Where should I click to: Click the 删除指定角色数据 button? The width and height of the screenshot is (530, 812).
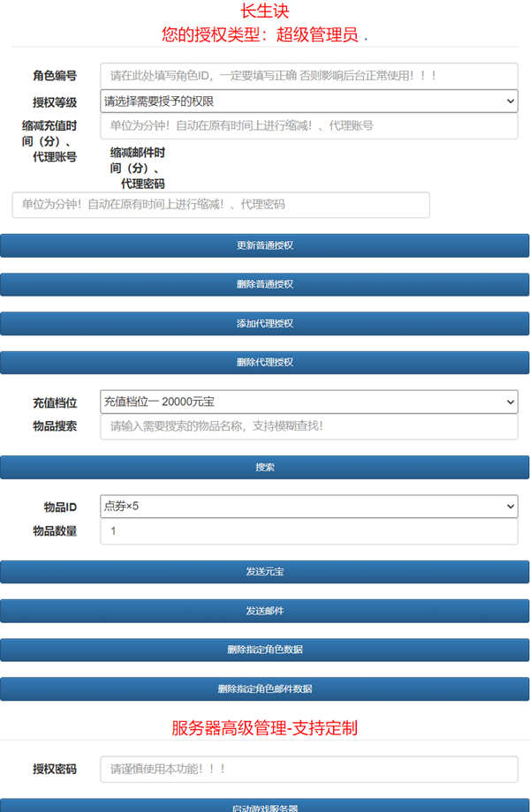click(x=264, y=650)
